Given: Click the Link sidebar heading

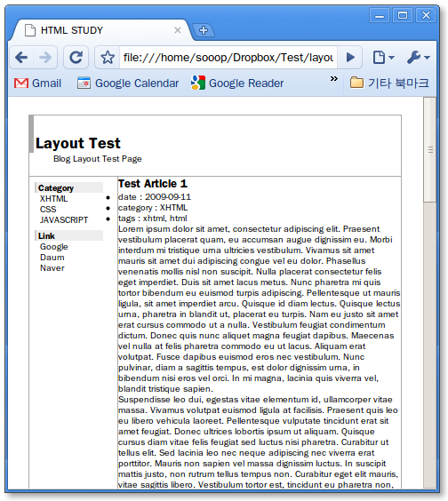Looking at the screenshot, I should pos(68,235).
